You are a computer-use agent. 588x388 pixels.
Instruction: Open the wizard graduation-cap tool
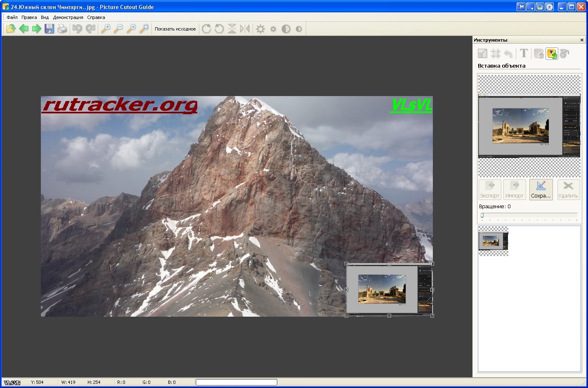(x=564, y=54)
